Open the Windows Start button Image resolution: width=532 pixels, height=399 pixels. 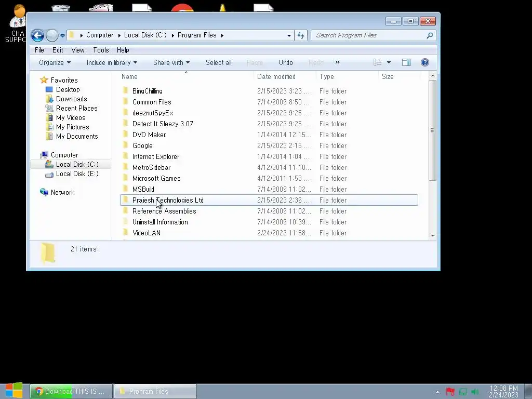pyautogui.click(x=14, y=391)
